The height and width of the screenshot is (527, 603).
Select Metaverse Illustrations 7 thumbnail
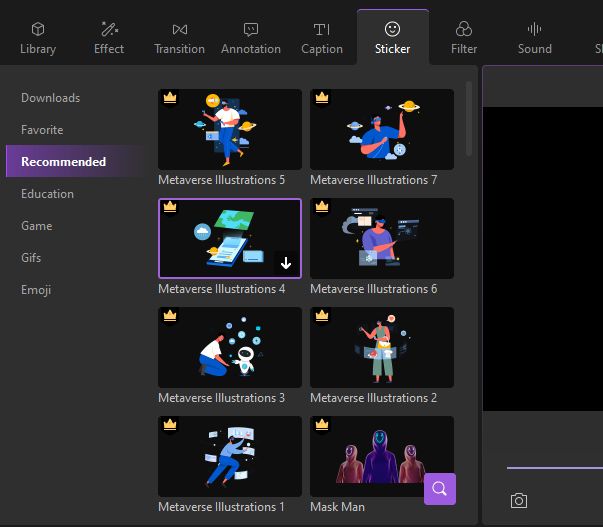(382, 129)
